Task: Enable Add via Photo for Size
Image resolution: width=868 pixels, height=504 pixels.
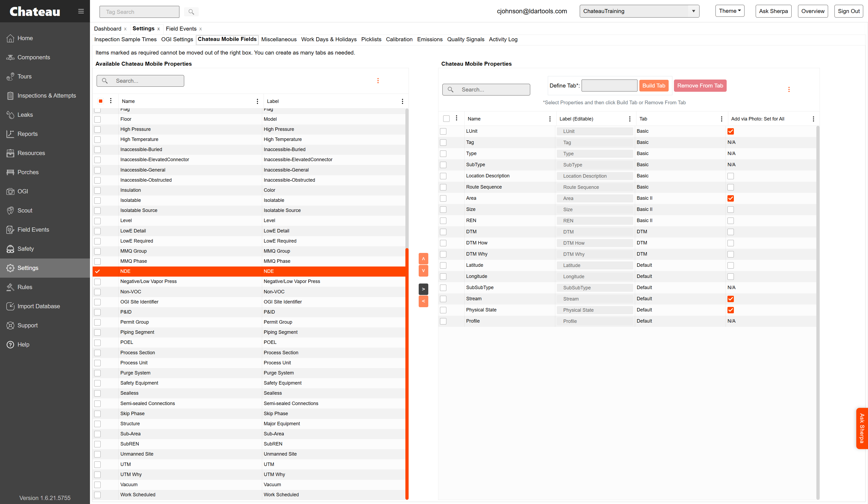Action: point(731,210)
